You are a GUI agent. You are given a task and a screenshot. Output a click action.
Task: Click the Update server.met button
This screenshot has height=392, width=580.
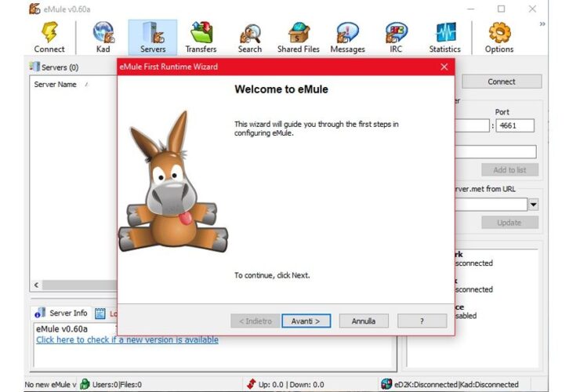pyautogui.click(x=509, y=223)
